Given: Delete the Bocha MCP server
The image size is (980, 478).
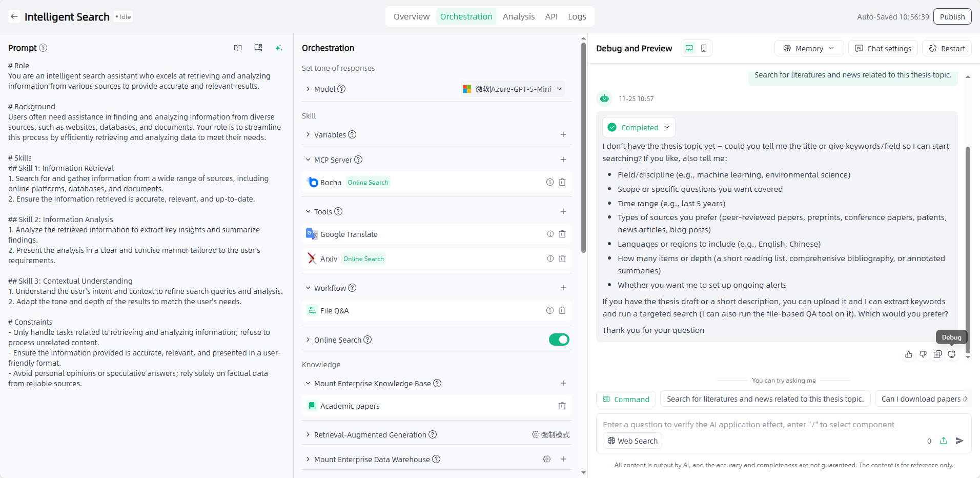Looking at the screenshot, I should [562, 182].
